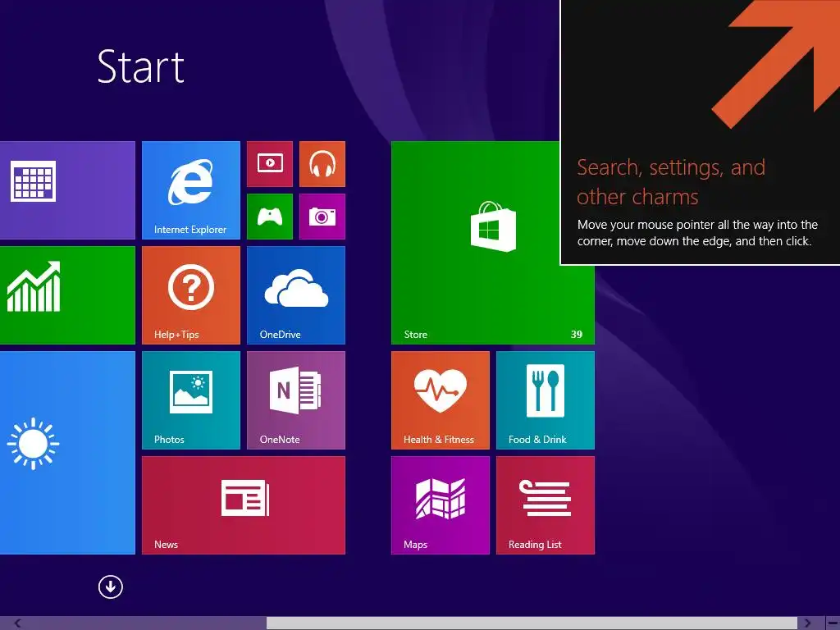Open the Photos tile
Viewport: 840px width, 630px height.
pos(190,400)
